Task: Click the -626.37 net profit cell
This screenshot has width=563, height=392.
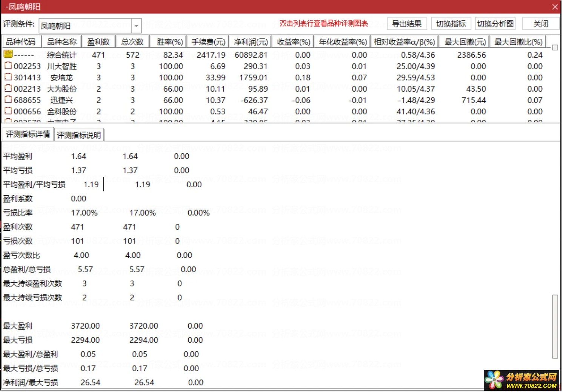Action: [x=254, y=100]
